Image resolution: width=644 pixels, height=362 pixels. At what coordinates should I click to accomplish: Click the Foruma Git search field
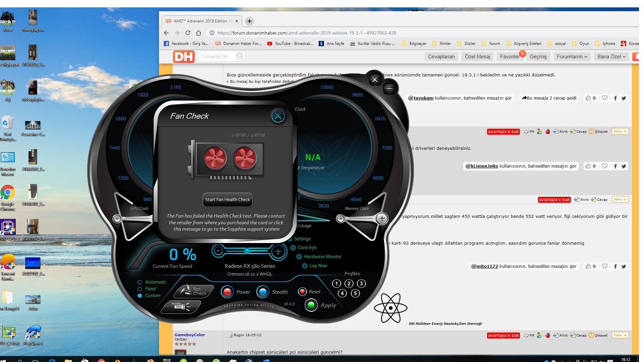pos(217,57)
